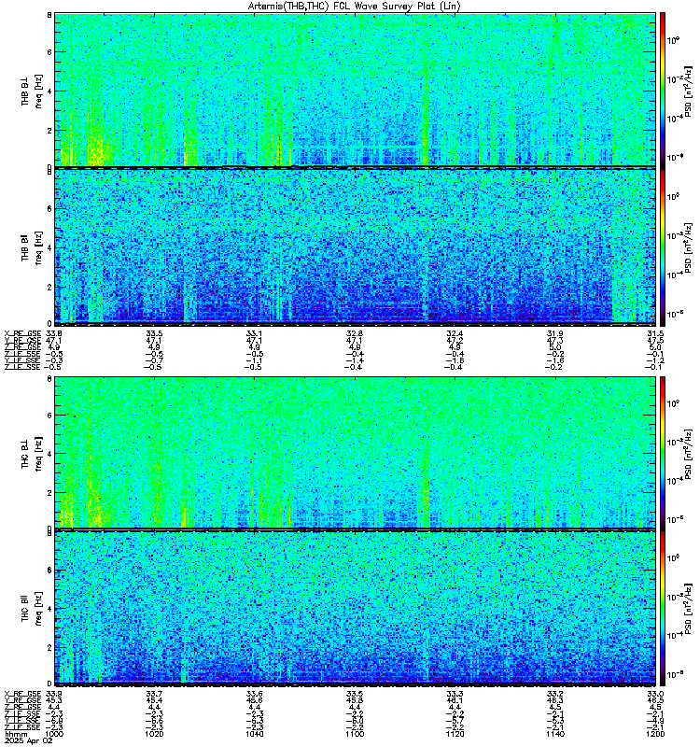
Task: Click the '8' frequency tick of THB B⊥ panel
Action: click(49, 15)
